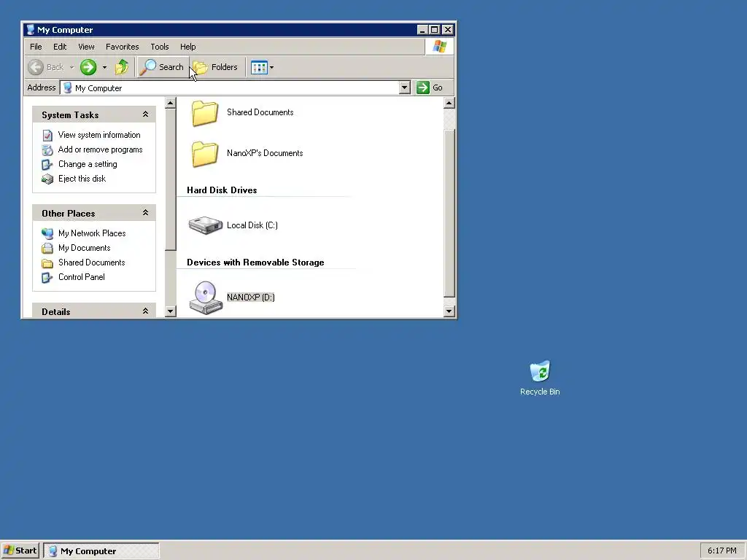Viewport: 747px width, 560px height.
Task: Click the Eject this disk drive icon
Action: 47,179
